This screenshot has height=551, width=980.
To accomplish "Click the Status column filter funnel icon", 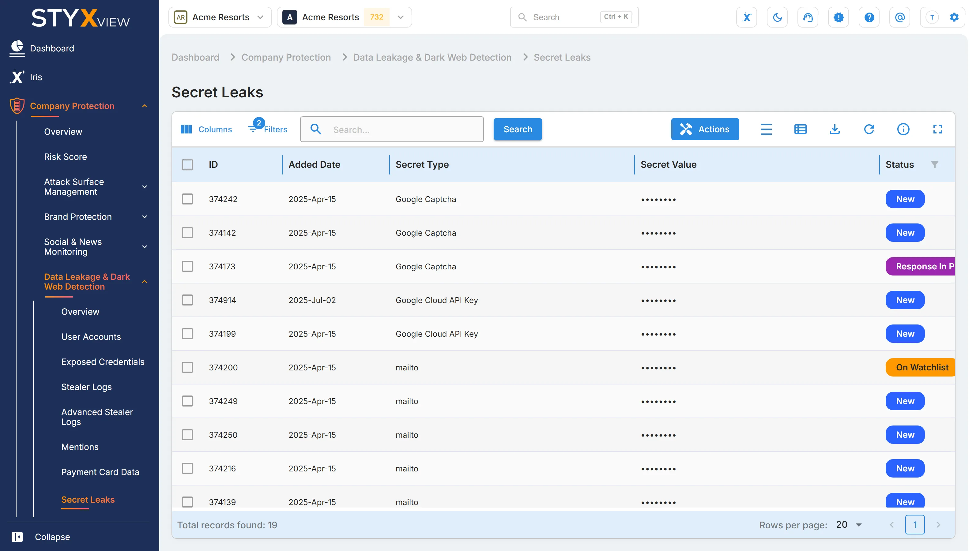I will point(934,164).
